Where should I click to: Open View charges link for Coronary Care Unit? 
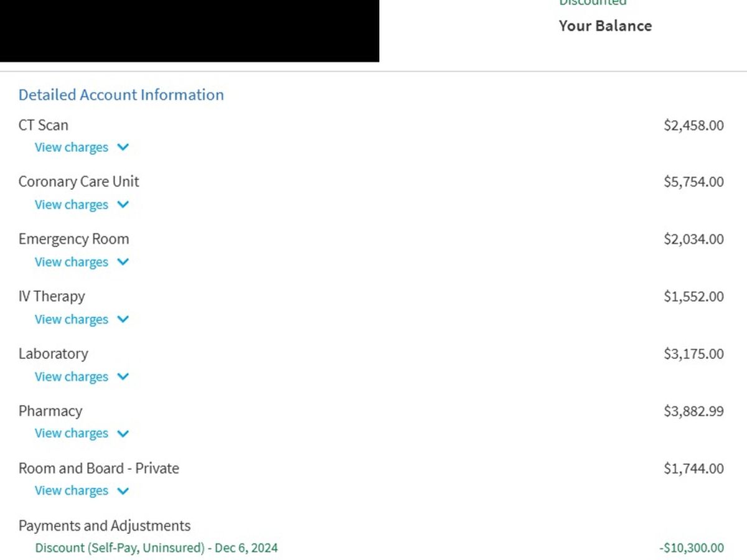(x=71, y=205)
